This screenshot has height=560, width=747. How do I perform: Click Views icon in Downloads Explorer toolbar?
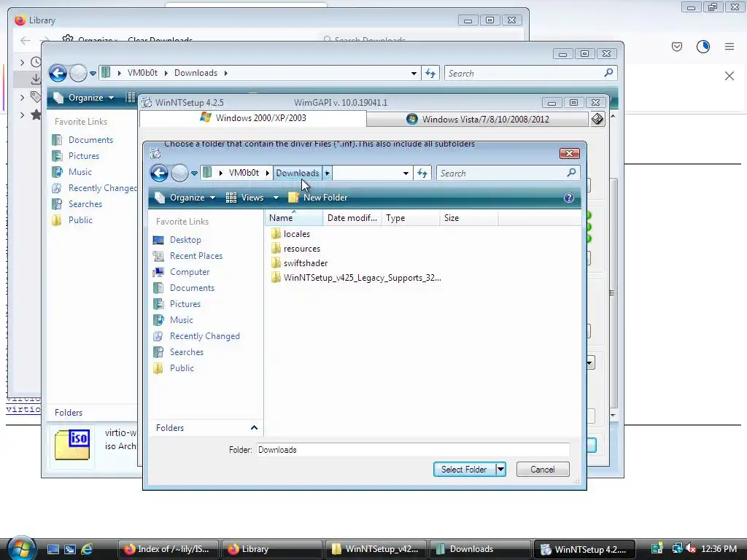tap(130, 98)
